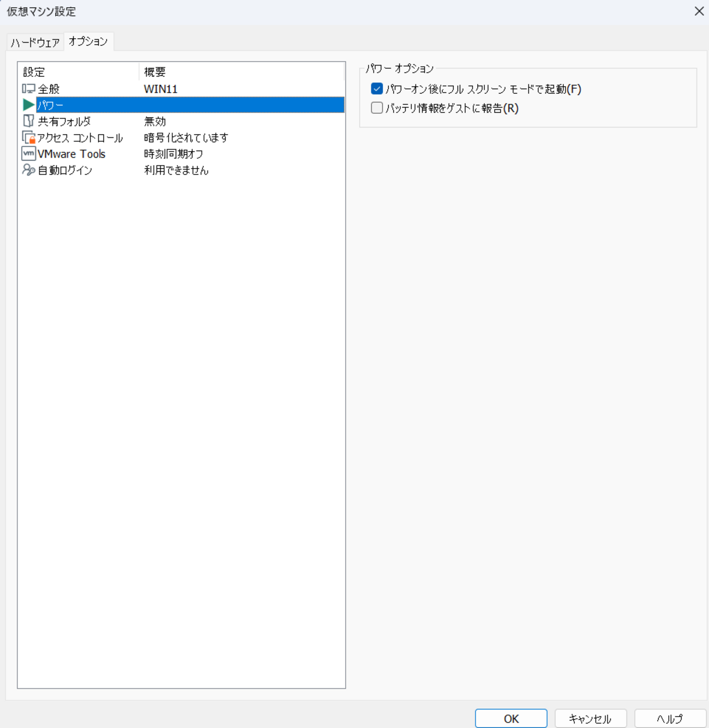Click the WIN11 summary value
Screen dimensions: 709x728
(x=160, y=89)
